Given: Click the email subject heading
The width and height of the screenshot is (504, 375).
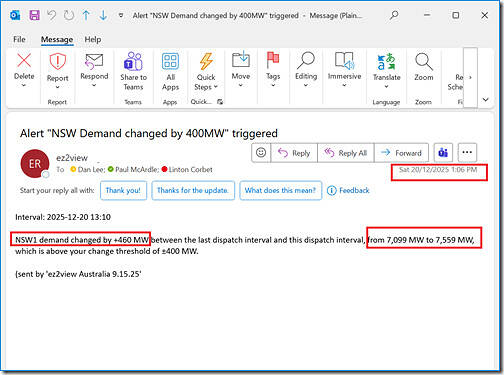Looking at the screenshot, I should (149, 133).
